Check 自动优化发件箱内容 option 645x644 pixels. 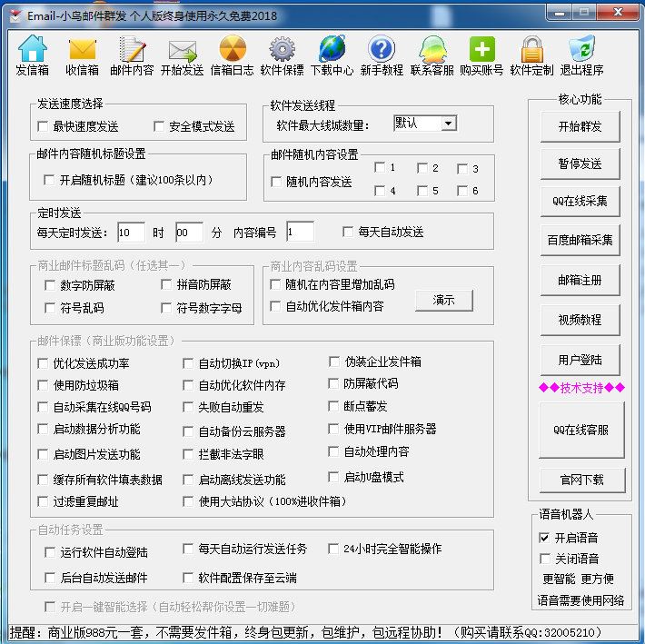tap(275, 306)
